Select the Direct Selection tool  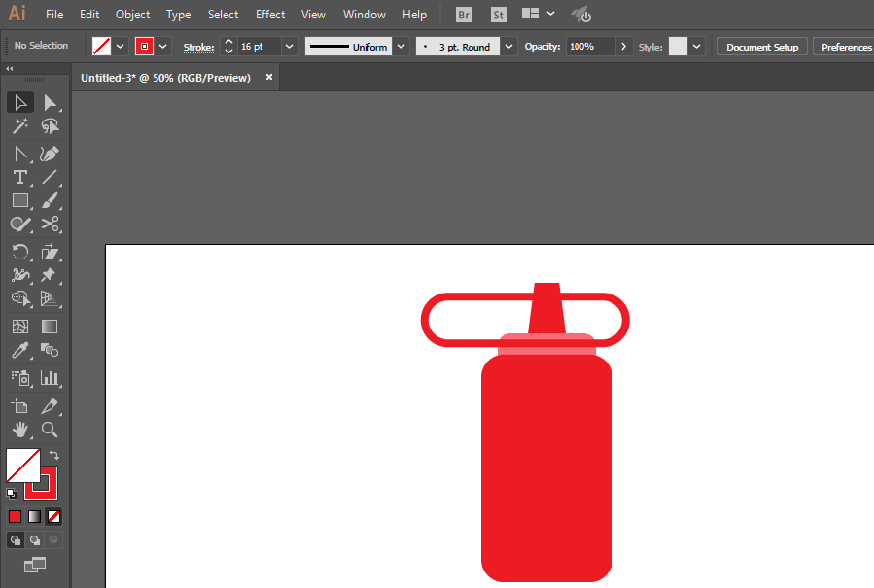(50, 102)
